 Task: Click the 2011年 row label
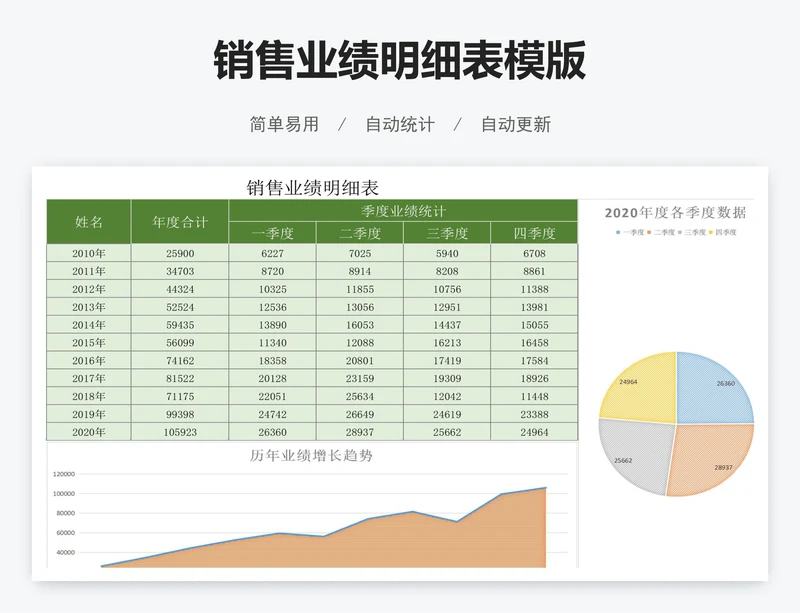pos(89,271)
